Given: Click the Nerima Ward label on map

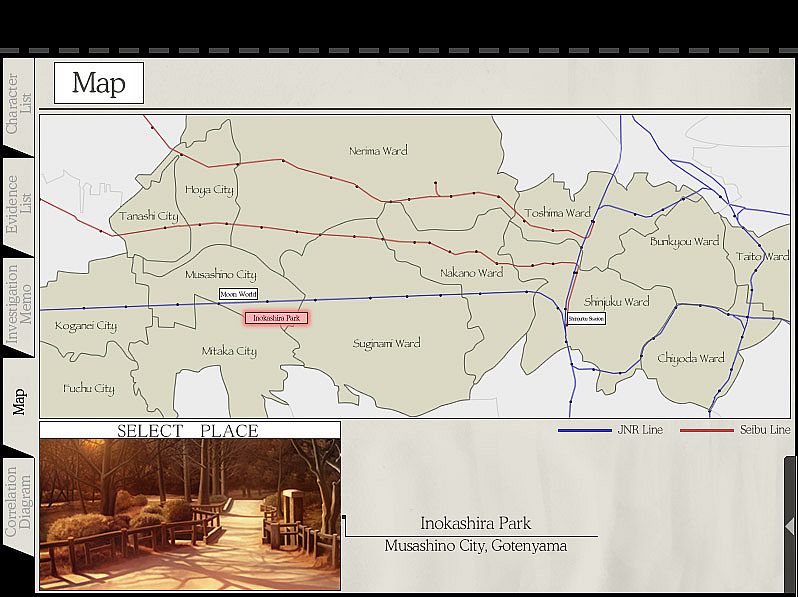Looking at the screenshot, I should (378, 151).
